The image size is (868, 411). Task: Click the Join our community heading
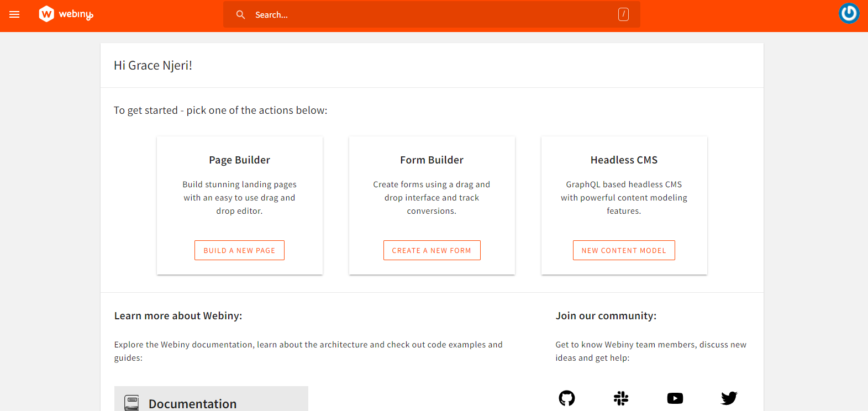tap(606, 316)
